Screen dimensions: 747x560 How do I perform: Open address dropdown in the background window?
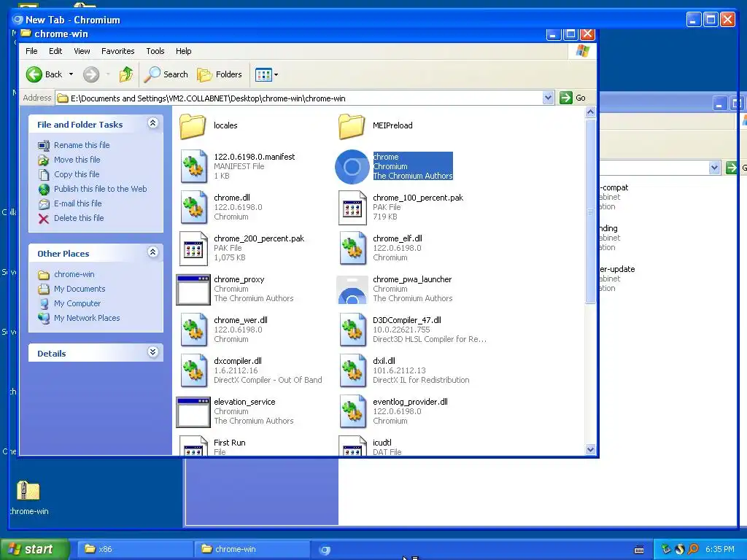pos(713,168)
